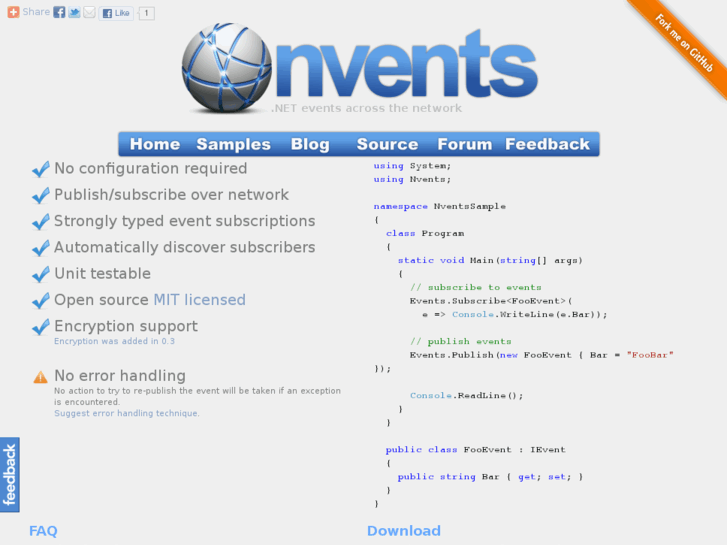727x545 pixels.
Task: Click 'No error handling' heading text
Action: tap(120, 376)
